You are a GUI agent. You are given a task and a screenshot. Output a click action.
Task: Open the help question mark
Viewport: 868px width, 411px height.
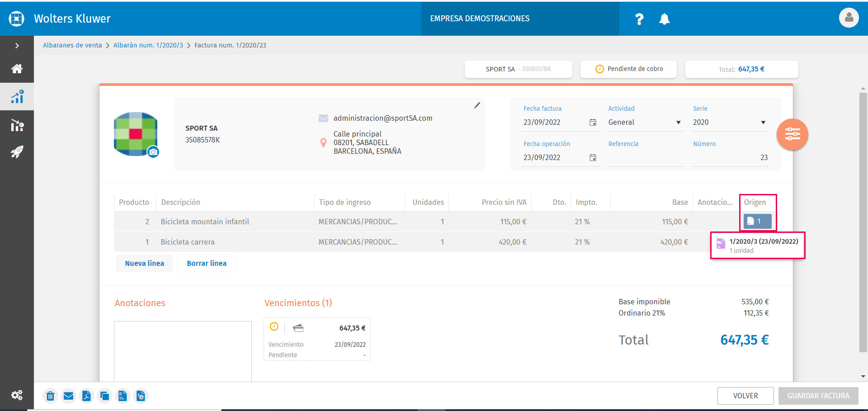[639, 19]
